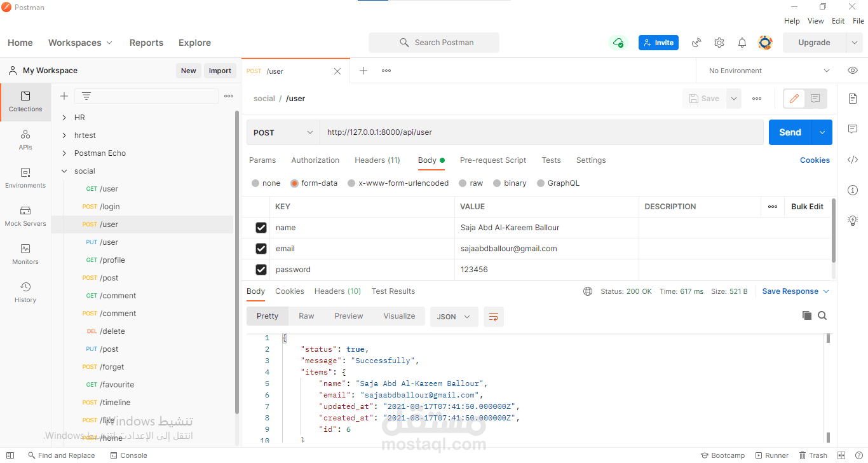Screen dimensions: 868x463
Task: Select the raw body type
Action: [x=463, y=183]
